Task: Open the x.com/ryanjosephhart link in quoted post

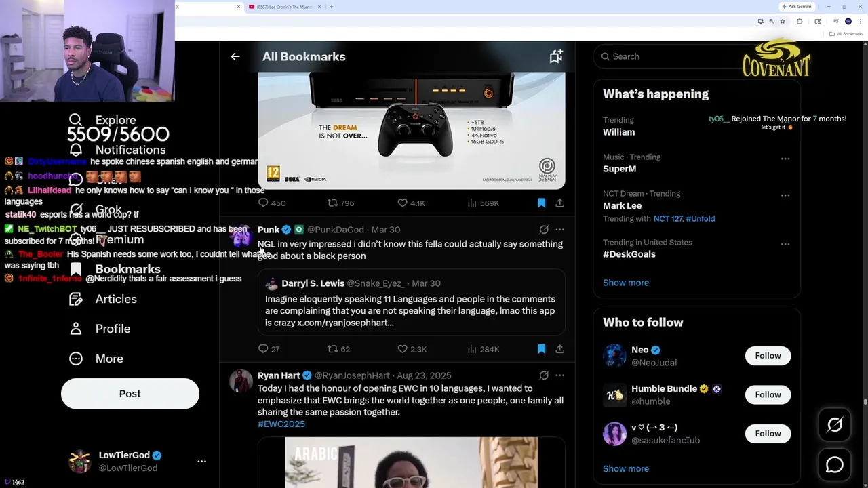Action: (x=345, y=323)
